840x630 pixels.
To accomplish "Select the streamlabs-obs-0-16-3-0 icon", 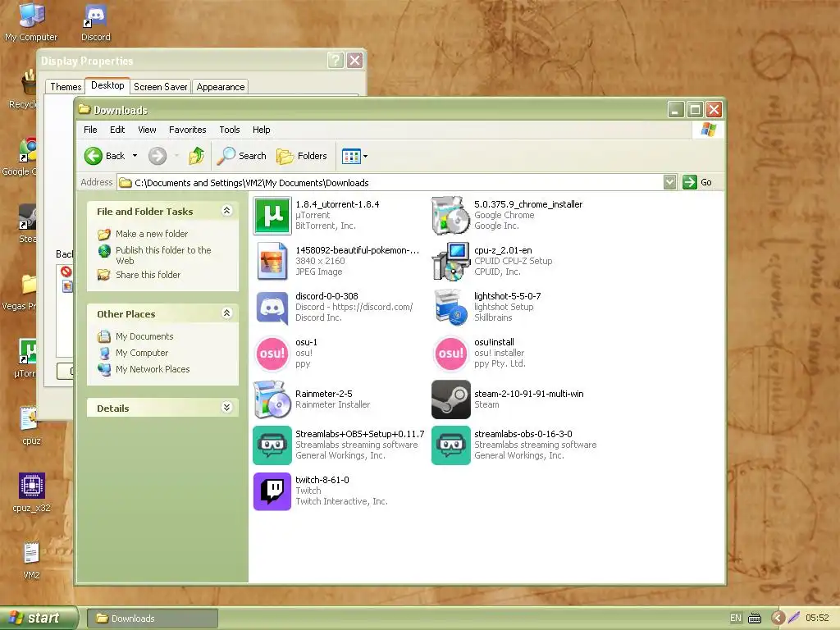I will [x=450, y=445].
